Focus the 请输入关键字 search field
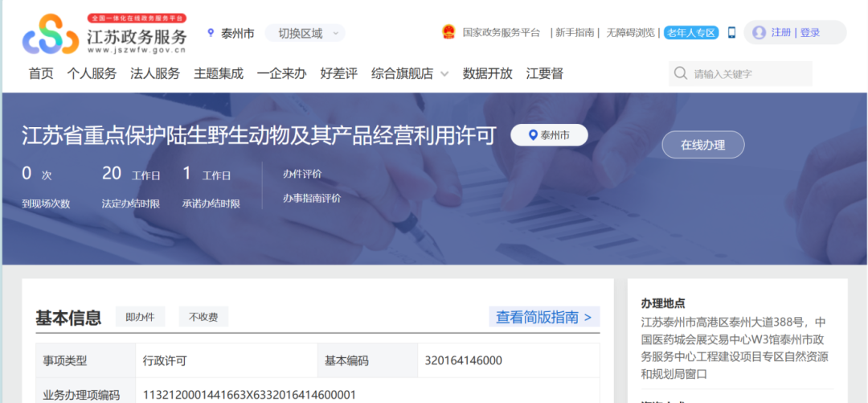This screenshot has width=868, height=403. pos(741,74)
